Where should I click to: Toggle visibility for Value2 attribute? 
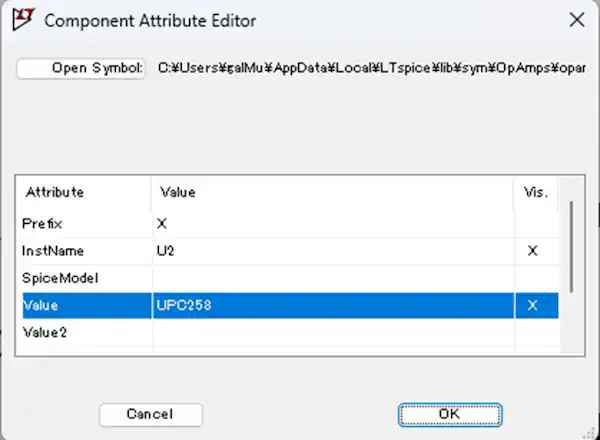click(x=533, y=332)
